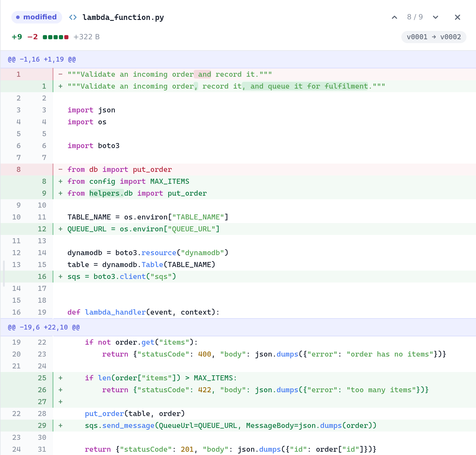Click the code brackets file icon
The image size is (476, 455).
pos(73,17)
